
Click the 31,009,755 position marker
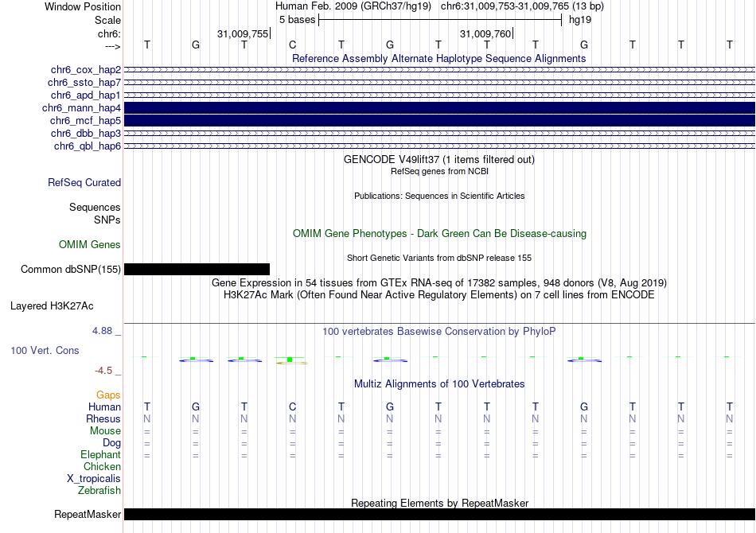[243, 33]
